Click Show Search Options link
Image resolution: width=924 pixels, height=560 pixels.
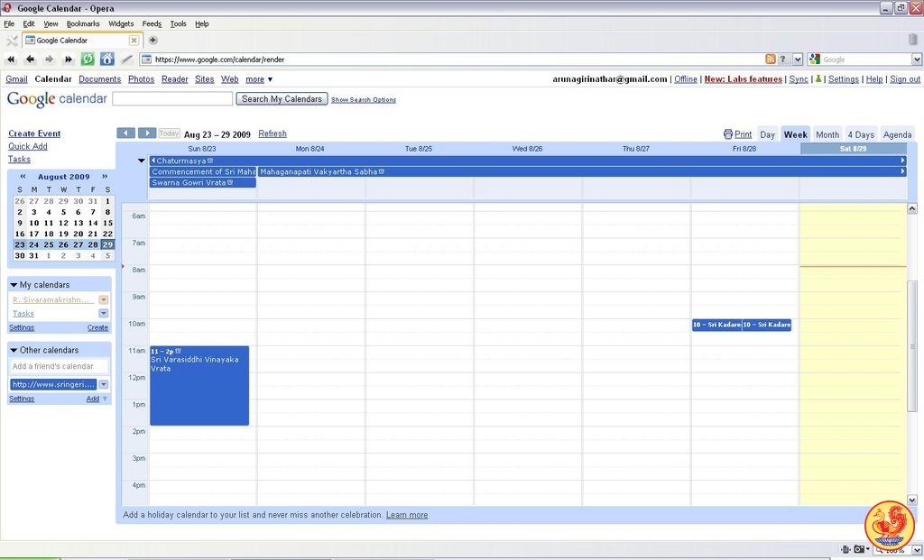[363, 100]
